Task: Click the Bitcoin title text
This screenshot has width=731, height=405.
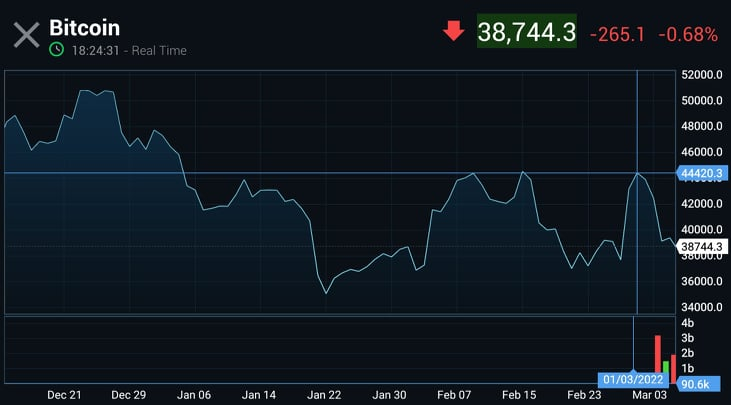Action: [x=84, y=28]
